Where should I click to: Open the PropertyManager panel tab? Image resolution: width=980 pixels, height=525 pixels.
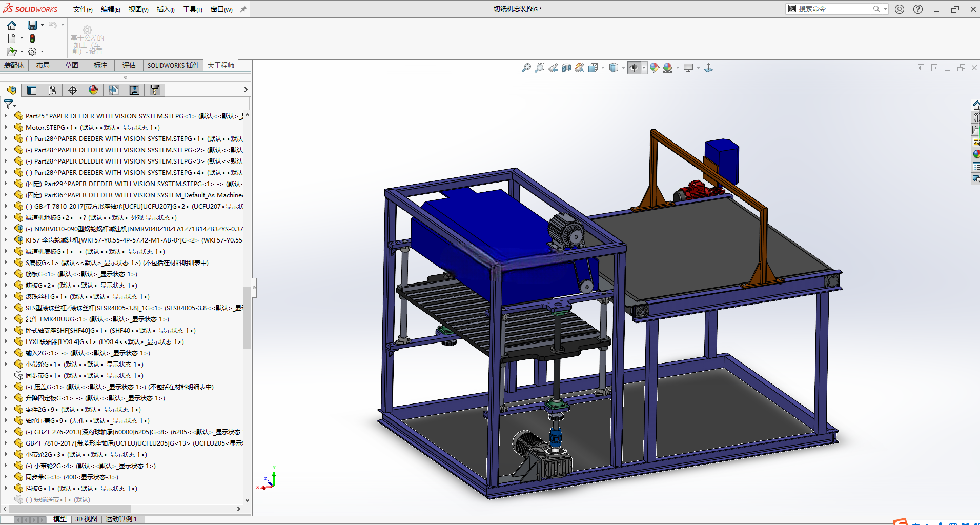coord(32,90)
